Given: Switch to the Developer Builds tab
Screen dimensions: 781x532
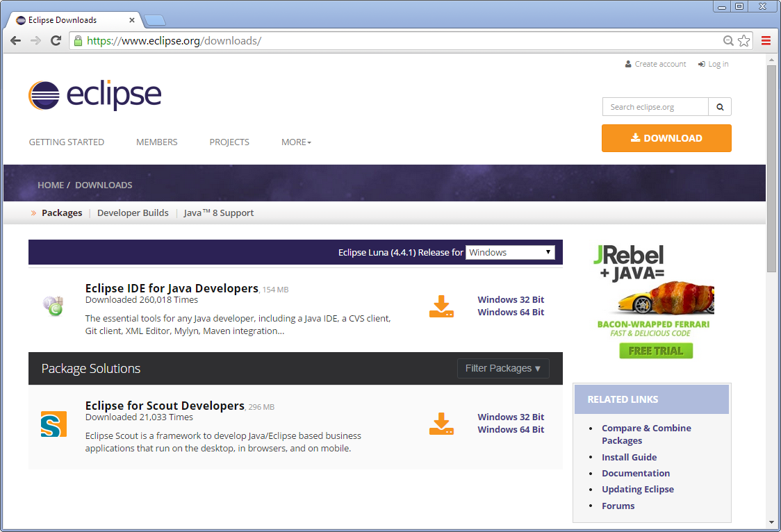Looking at the screenshot, I should pos(133,213).
